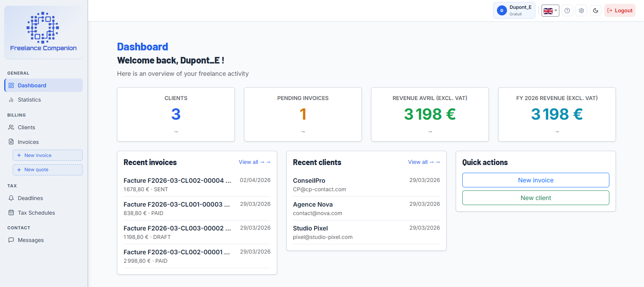Viewport: 644px width, 287px height.
Task: Toggle dark mode with the moon icon
Action: pyautogui.click(x=595, y=11)
